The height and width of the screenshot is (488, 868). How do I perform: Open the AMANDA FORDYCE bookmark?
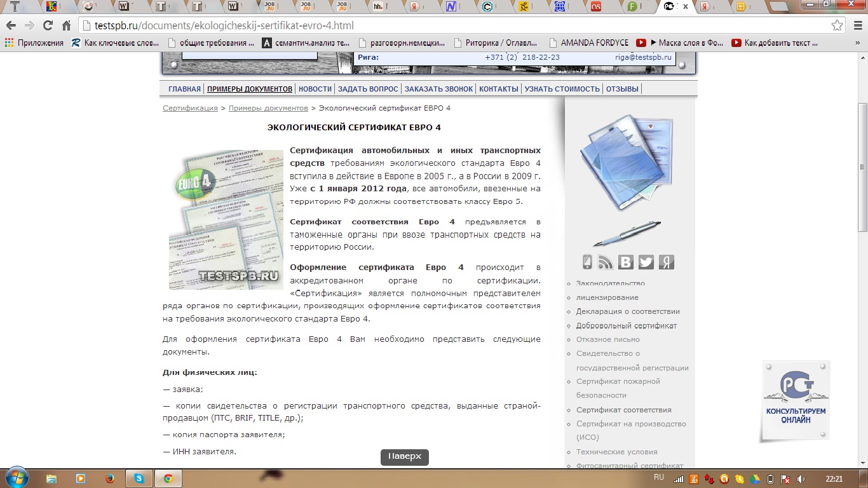click(588, 43)
